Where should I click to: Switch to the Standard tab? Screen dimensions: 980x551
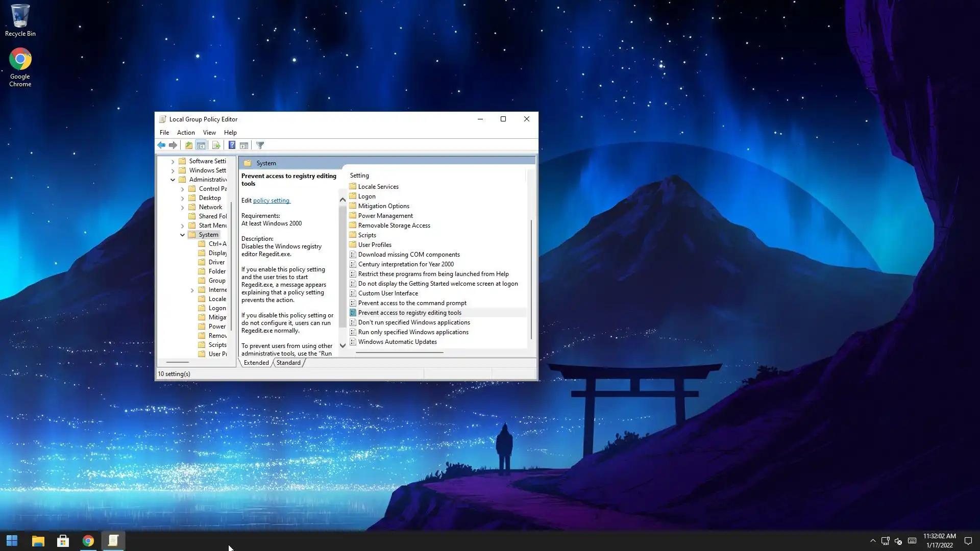(288, 363)
